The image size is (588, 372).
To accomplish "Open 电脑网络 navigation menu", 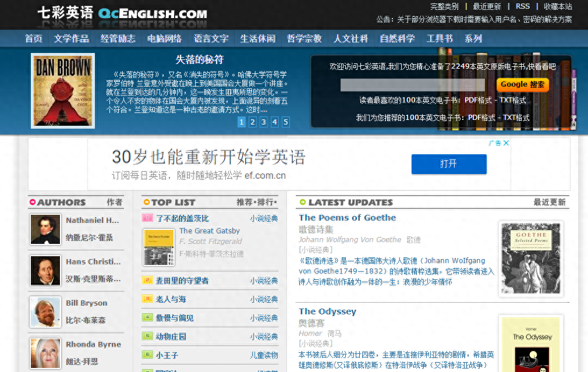I will click(164, 38).
